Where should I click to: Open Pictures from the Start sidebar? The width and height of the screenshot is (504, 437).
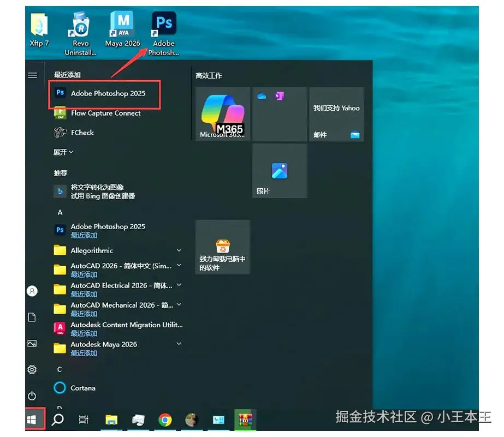pos(32,344)
